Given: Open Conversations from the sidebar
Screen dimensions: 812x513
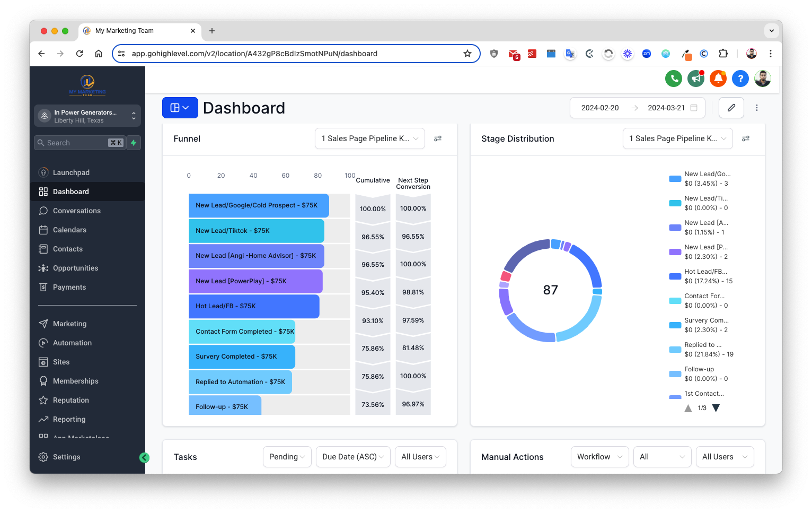Looking at the screenshot, I should click(x=76, y=211).
